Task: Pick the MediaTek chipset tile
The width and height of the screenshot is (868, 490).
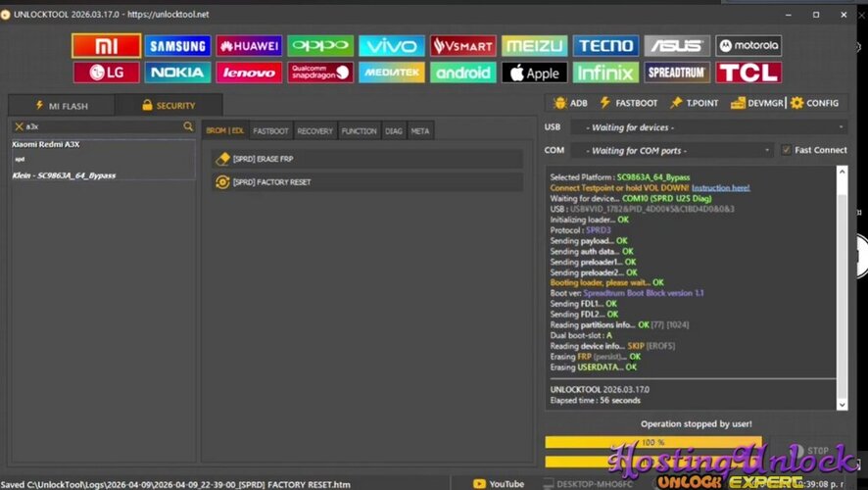Action: pos(391,73)
